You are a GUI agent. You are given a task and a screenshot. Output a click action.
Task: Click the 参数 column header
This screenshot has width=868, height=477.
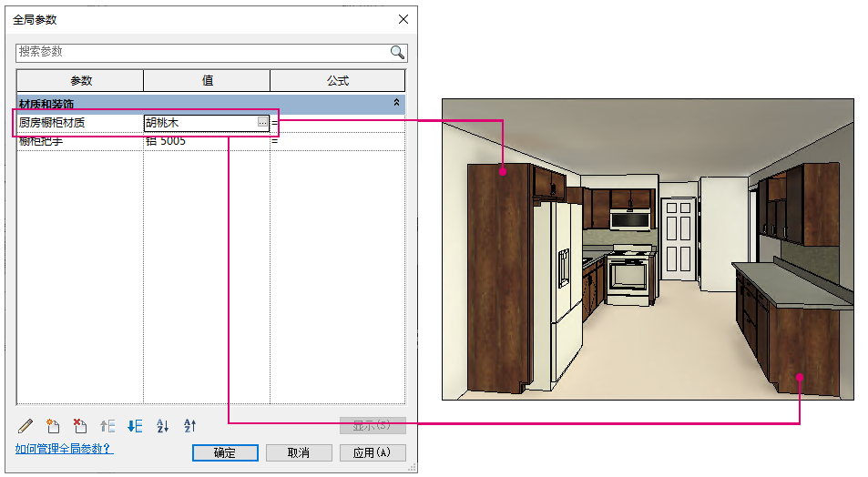click(x=80, y=81)
